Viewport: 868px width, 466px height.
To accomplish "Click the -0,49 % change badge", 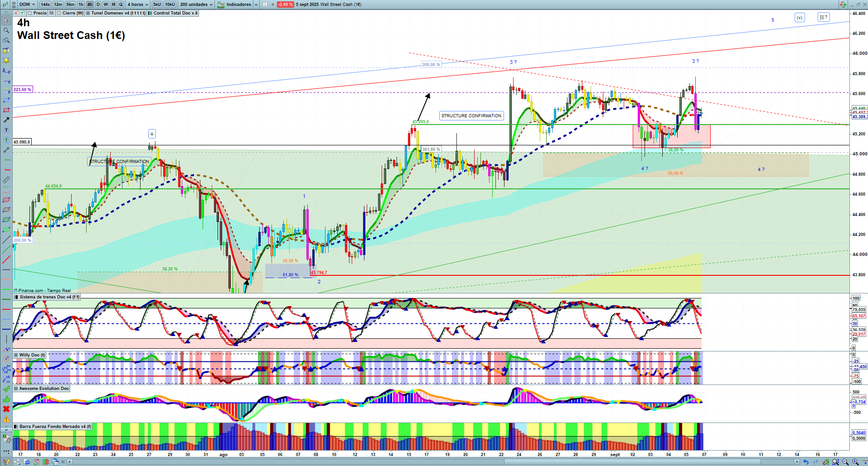I will (x=285, y=5).
